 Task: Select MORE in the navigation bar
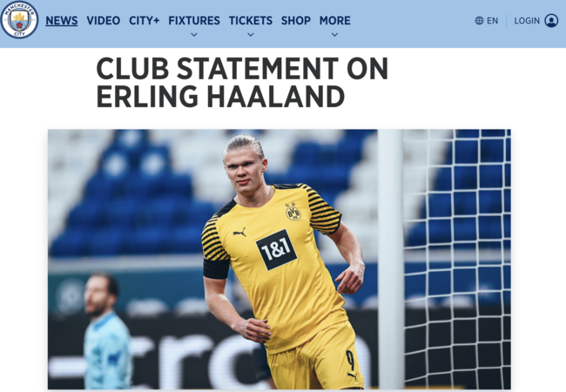coord(334,21)
